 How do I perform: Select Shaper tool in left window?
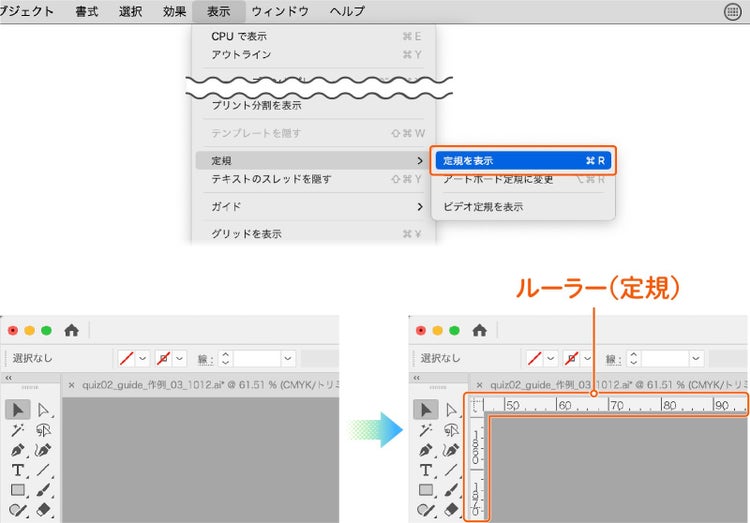(18, 510)
